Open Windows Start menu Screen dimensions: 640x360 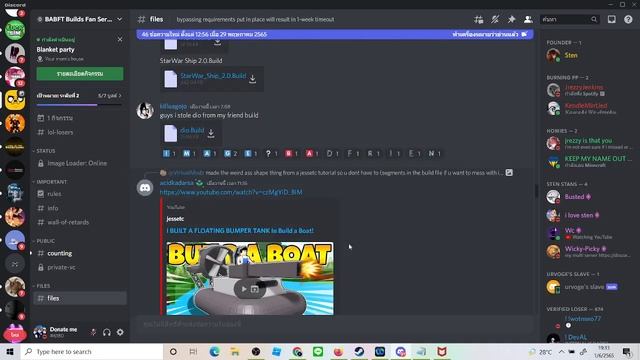(x=10, y=351)
